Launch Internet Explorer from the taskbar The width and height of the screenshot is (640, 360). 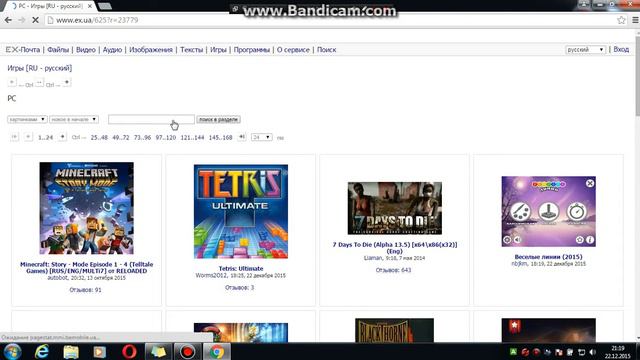coord(42,352)
